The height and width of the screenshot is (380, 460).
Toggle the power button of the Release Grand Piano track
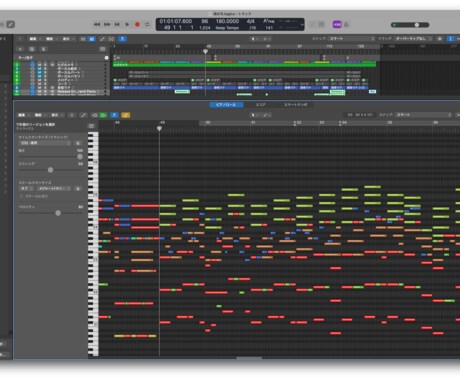click(32, 91)
